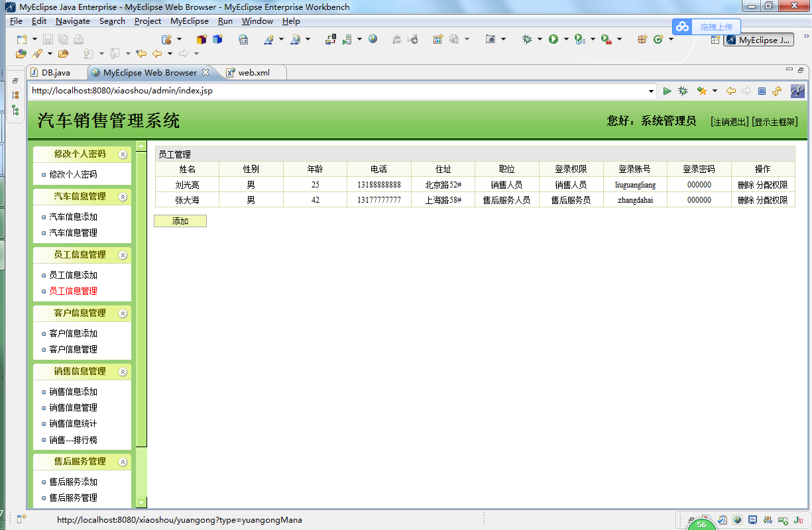The width and height of the screenshot is (812, 530).
Task: Open the New file dropdown arrow
Action: pos(34,40)
